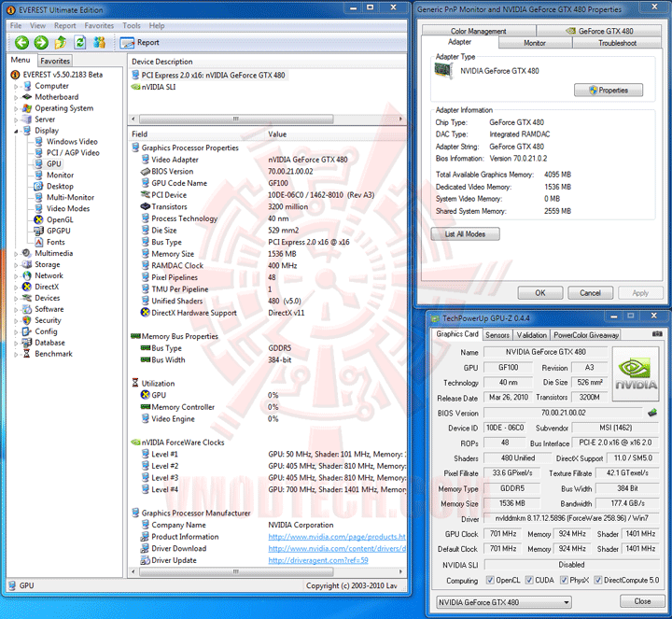
Task: Click the adapter Properties button
Action: click(609, 90)
